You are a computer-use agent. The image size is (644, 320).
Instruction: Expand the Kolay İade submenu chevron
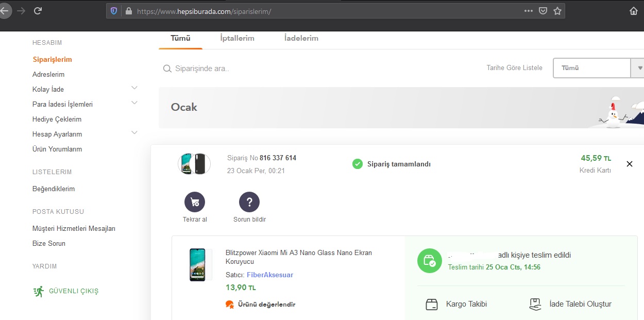pyautogui.click(x=134, y=88)
